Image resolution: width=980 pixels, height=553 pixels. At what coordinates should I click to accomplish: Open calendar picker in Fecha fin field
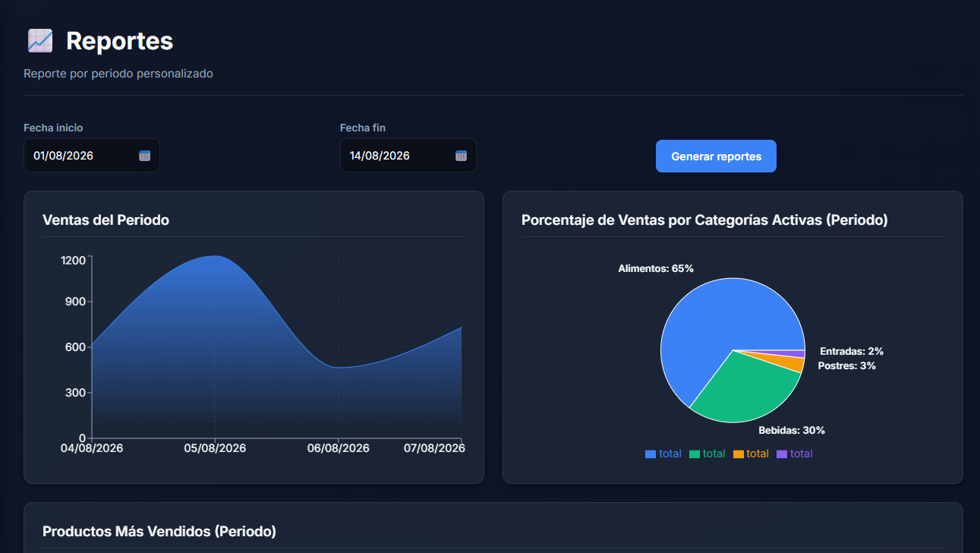click(x=461, y=156)
